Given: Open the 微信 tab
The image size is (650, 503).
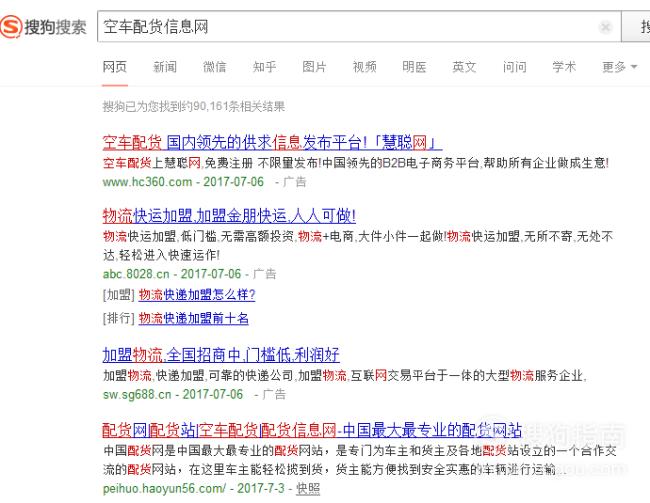Looking at the screenshot, I should point(215,67).
